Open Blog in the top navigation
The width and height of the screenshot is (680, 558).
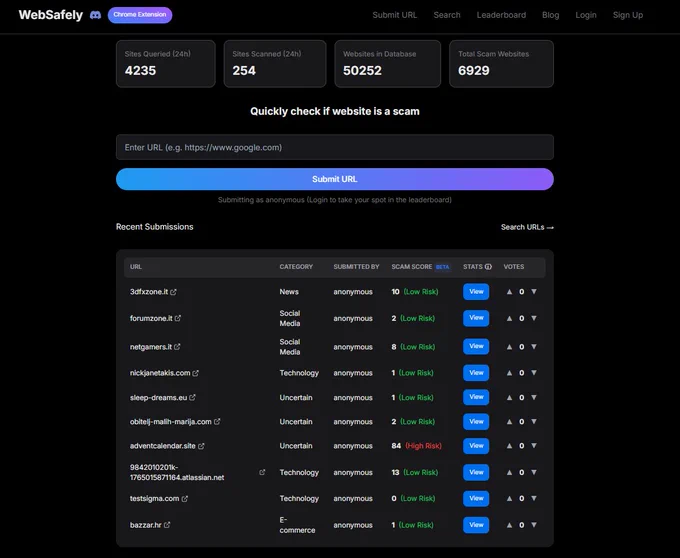coord(550,15)
